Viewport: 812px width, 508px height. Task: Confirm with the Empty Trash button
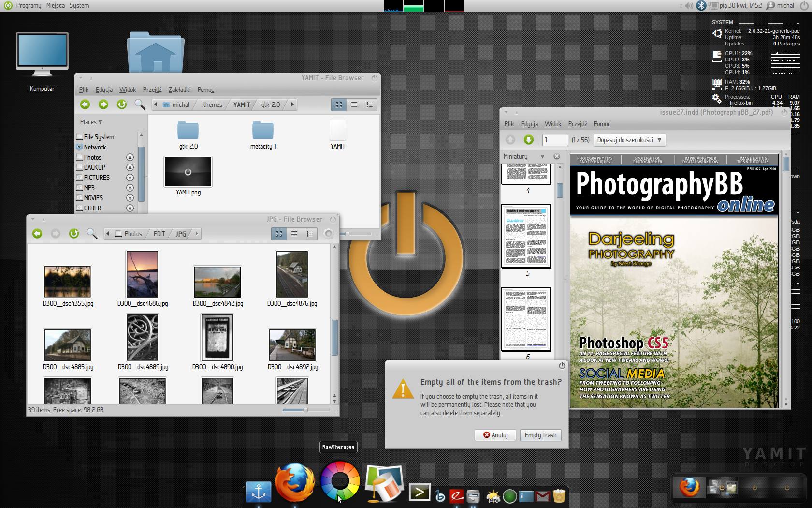pyautogui.click(x=540, y=435)
